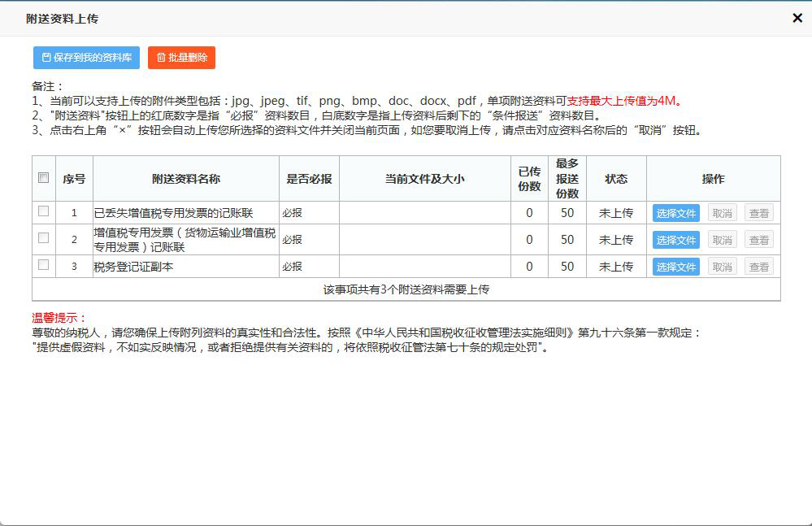
Task: Choose file for row 2 货物运输业增值税专用发票
Action: tap(675, 240)
